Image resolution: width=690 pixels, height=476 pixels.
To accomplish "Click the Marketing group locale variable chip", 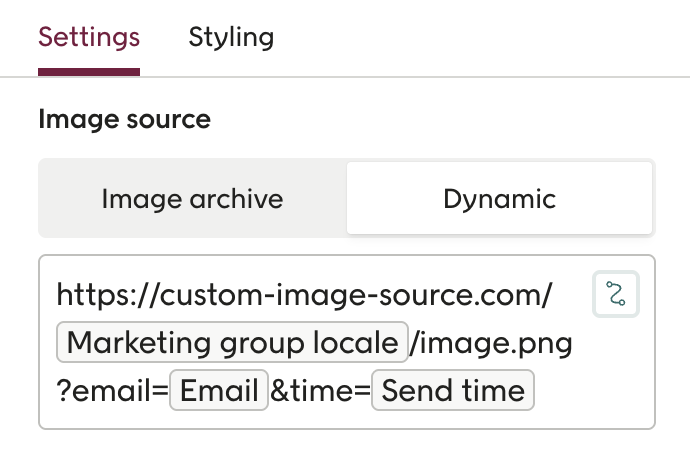I will pyautogui.click(x=232, y=343).
